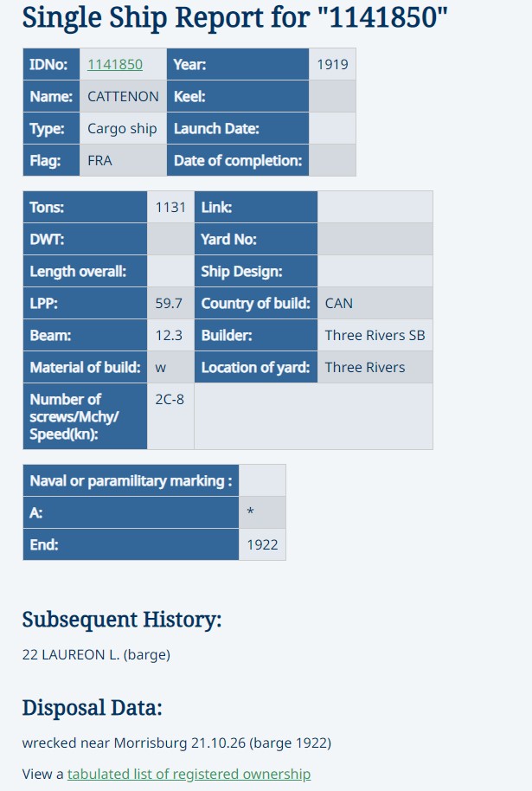Screen dimensions: 532x791
Task: Select the ship name CATTENON cell
Action: coord(123,96)
